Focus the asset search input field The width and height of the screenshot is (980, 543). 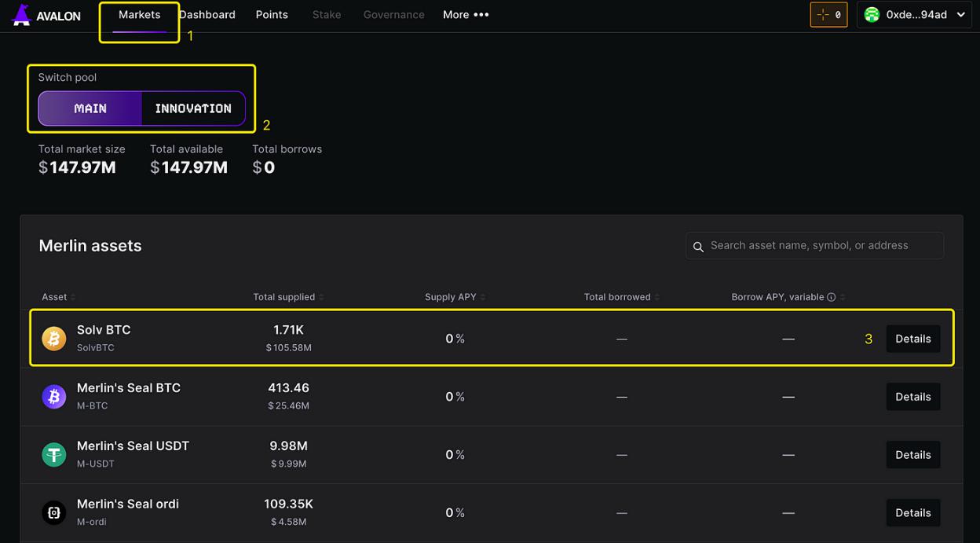814,246
